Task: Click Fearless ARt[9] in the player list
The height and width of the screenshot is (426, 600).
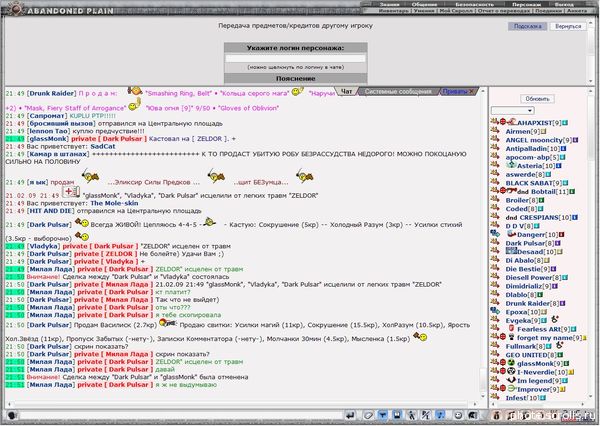Action: coord(543,329)
